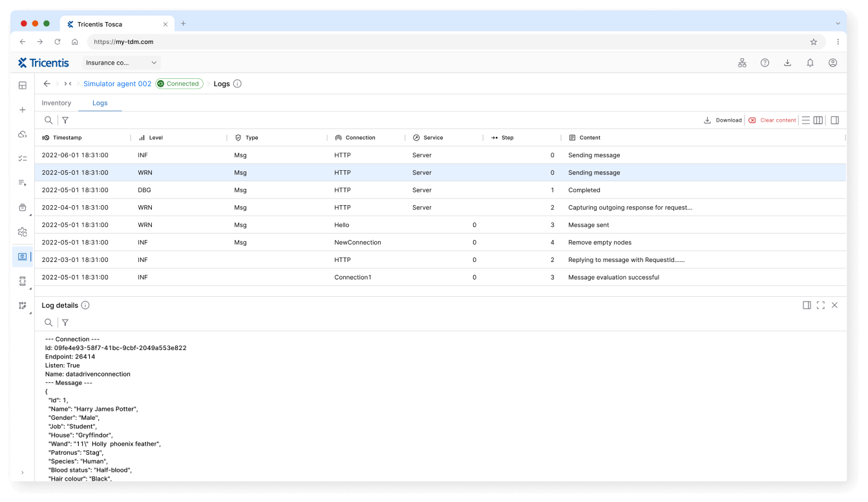Screen dimensions: 868x502
Task: Click the Download button above the logs
Action: click(x=723, y=120)
